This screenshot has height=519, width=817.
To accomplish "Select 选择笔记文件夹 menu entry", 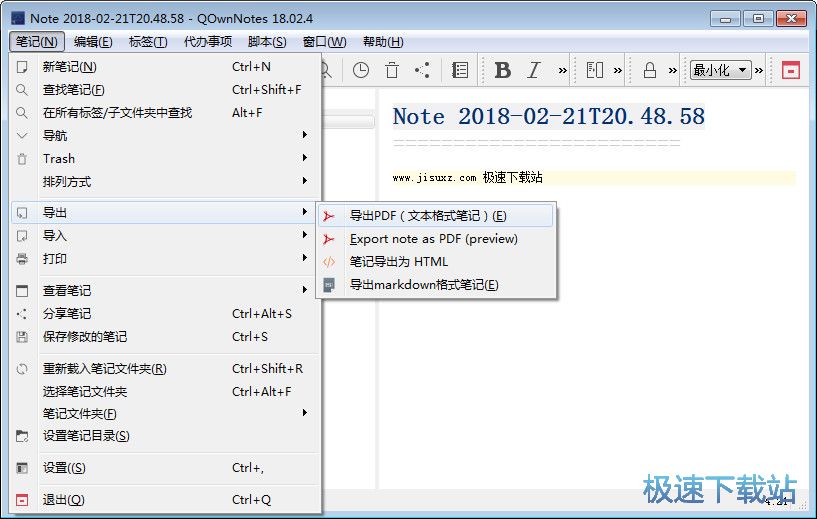I will [164, 391].
